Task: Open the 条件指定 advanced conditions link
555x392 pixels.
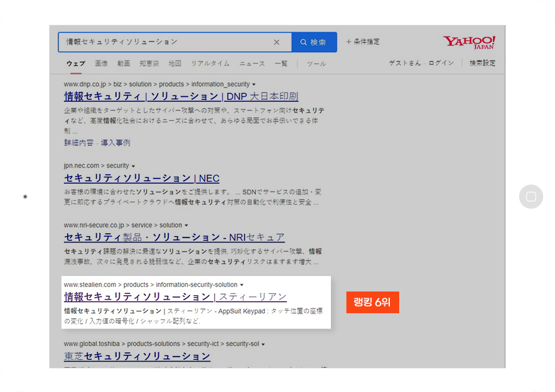Action: pyautogui.click(x=363, y=42)
